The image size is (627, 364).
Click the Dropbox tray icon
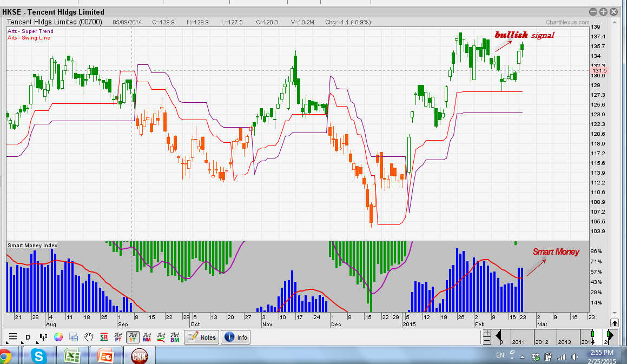click(536, 357)
